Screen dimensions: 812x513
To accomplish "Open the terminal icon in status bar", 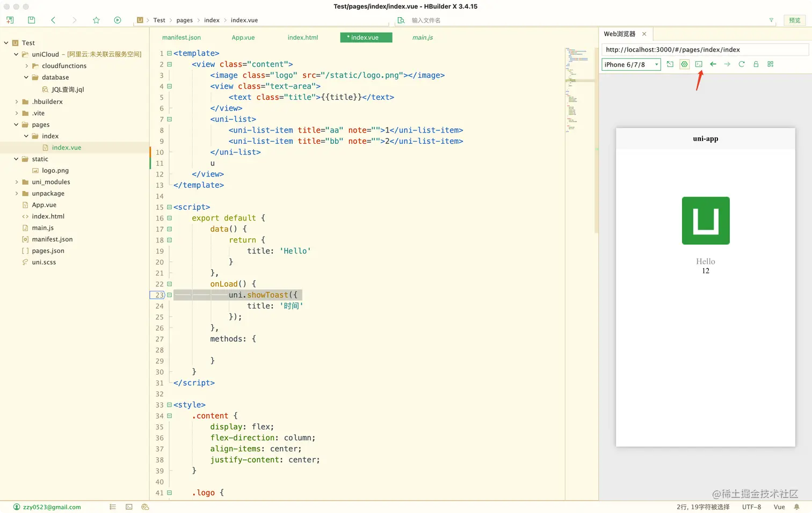I will 129,507.
